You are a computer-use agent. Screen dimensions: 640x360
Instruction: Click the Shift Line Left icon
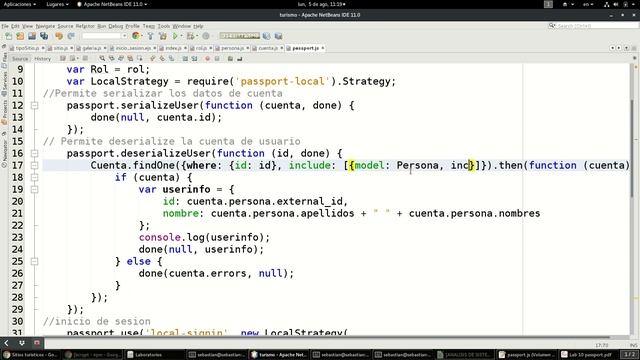point(185,59)
